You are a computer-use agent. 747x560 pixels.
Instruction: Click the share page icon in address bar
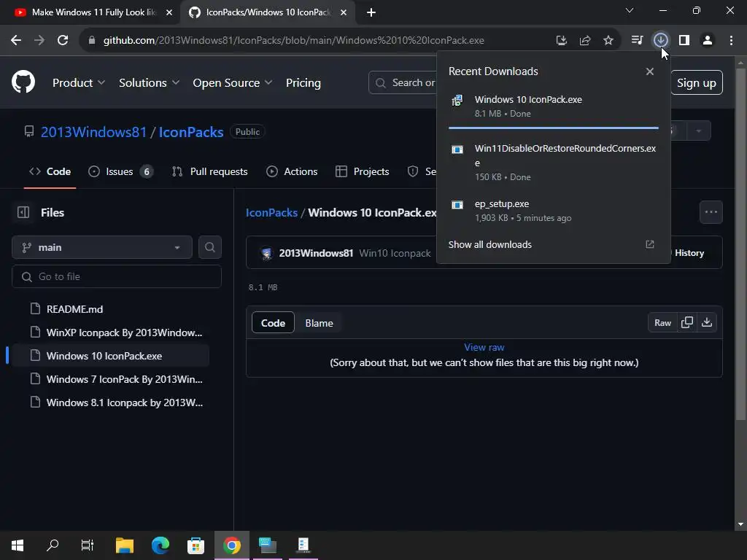[585, 41]
